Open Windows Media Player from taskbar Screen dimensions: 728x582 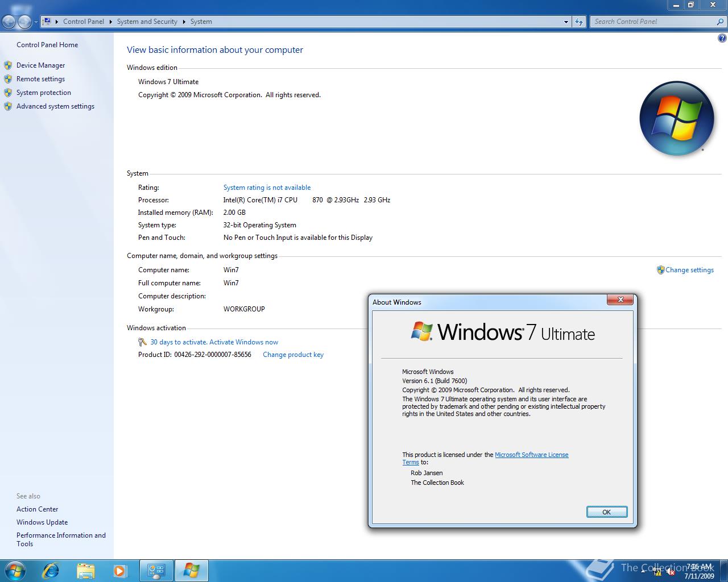point(120,570)
